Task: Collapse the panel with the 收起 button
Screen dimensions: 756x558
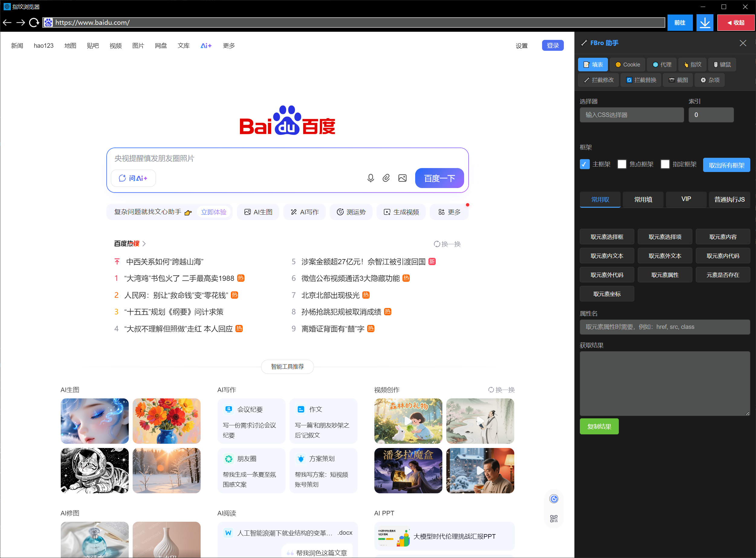Action: pyautogui.click(x=736, y=22)
